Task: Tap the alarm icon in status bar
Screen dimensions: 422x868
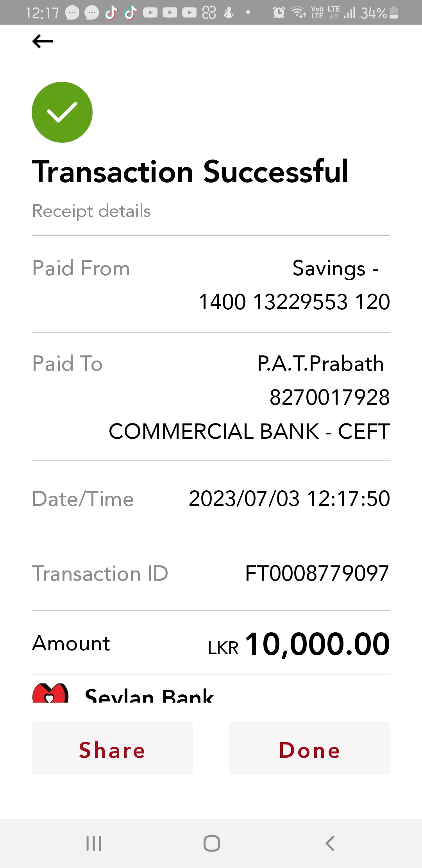Action: pos(279,13)
